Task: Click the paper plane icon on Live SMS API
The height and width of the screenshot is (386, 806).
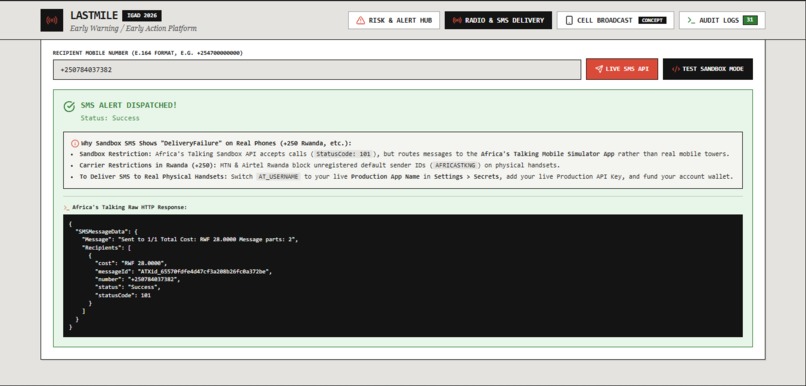Action: tap(599, 69)
